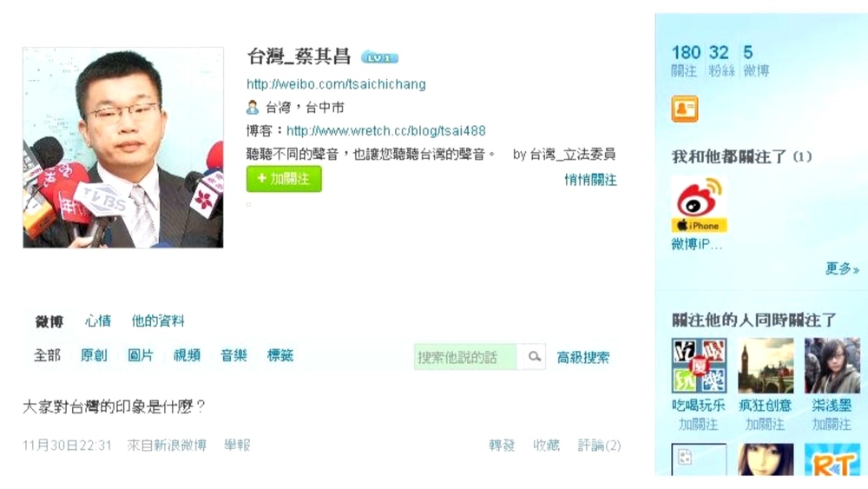Viewport: 868px width, 489px height.
Task: Click the user location icon beside 台灣，台中市
Action: tap(253, 107)
